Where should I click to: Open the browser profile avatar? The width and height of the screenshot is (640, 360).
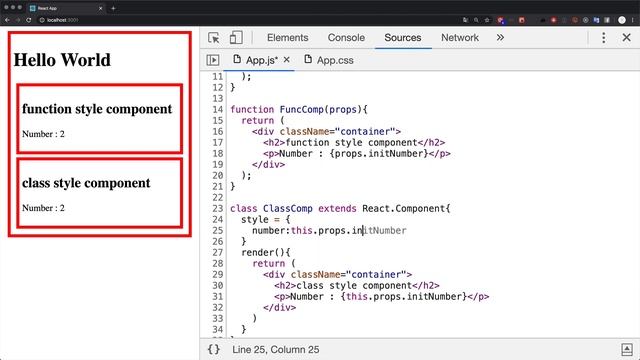(622, 20)
